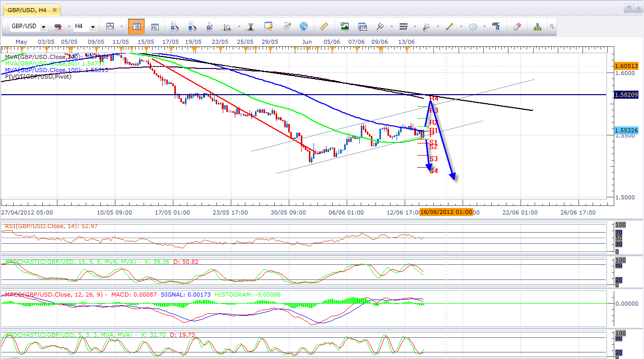Screen dimensions: 644x359
Task: Expand the pitchfork tool dropdown arrow
Action: click(392, 27)
